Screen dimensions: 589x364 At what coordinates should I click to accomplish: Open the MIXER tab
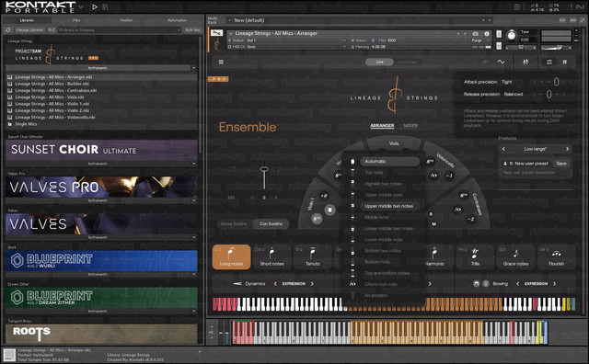pyautogui.click(x=410, y=126)
